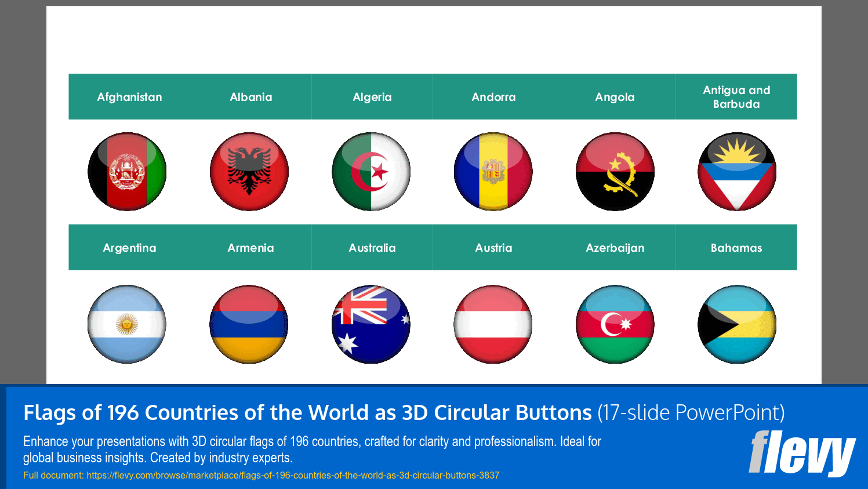Click the Austria flag button
Image resolution: width=868 pixels, height=489 pixels.
[x=493, y=324]
